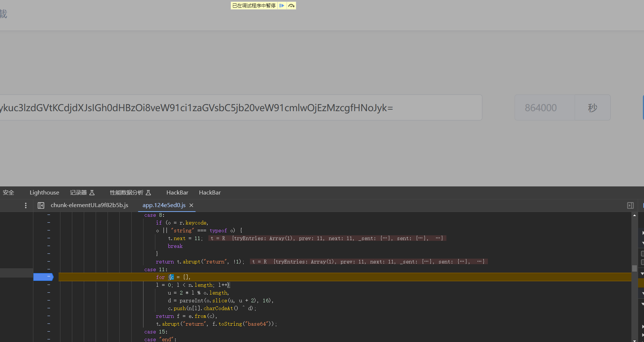644x342 pixels.
Task: Switch to the Lighthouse tab
Action: (x=44, y=192)
